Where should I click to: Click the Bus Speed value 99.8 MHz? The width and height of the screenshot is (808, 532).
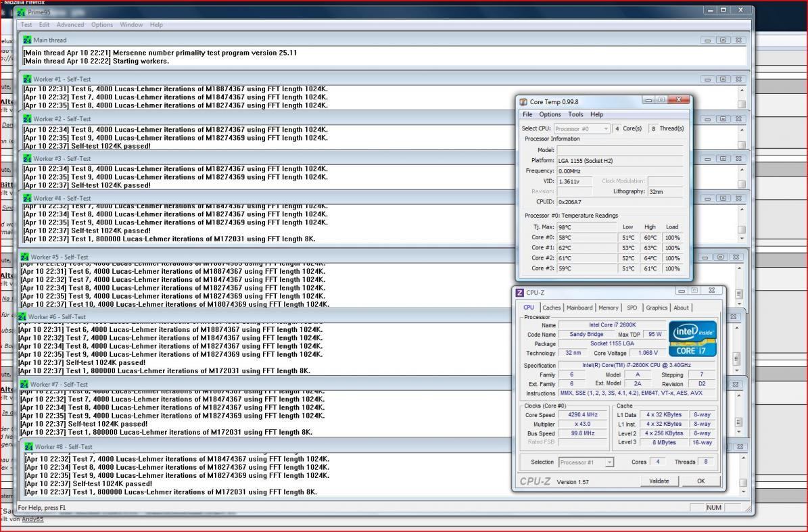(x=583, y=433)
